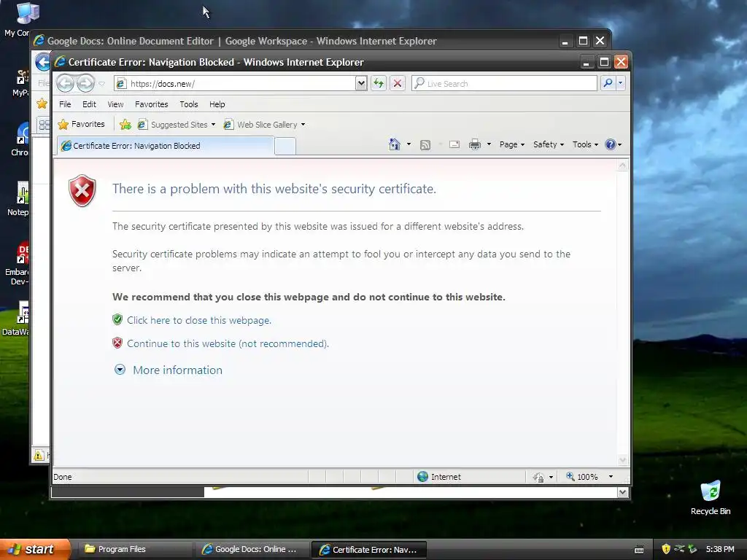Switch to Google Docs: Online taskbar button

coord(252,549)
